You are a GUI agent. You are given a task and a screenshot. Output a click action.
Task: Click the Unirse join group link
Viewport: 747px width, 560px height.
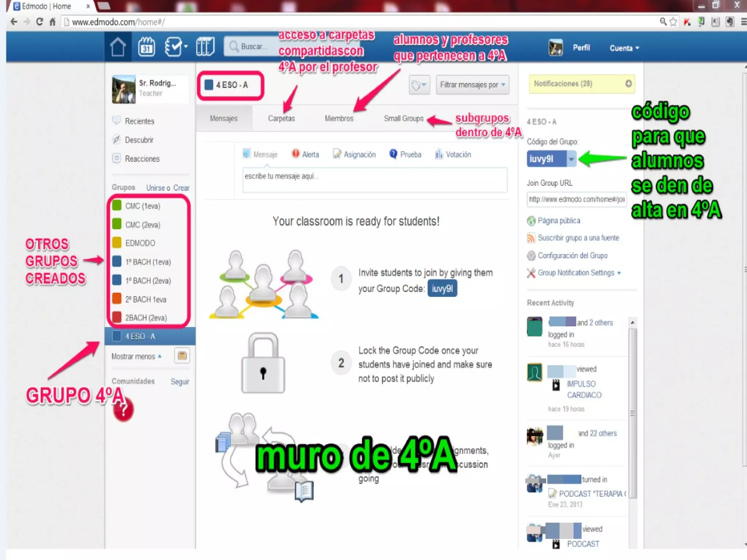[155, 188]
